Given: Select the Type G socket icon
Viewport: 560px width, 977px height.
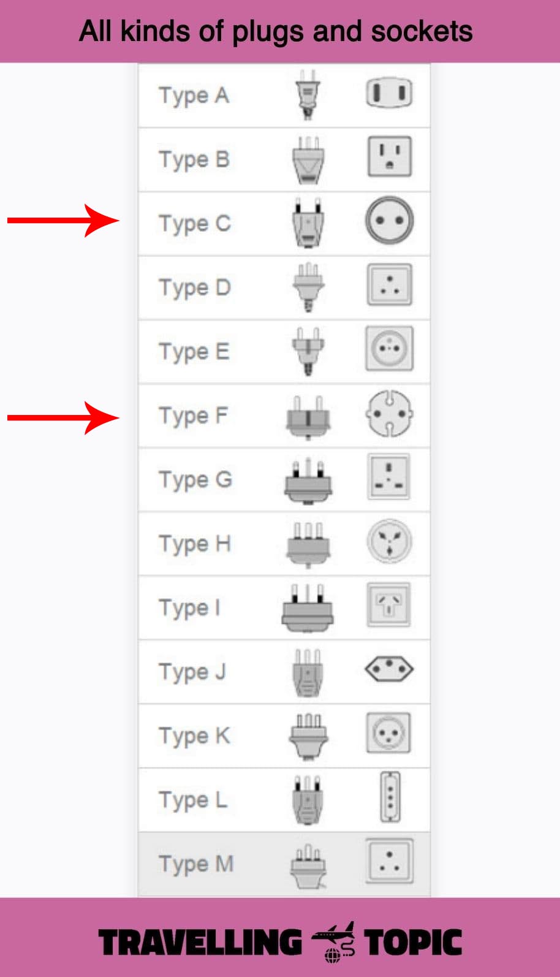Looking at the screenshot, I should click(x=389, y=477).
